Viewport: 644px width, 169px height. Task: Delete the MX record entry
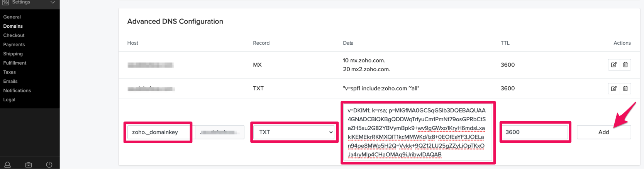click(625, 65)
